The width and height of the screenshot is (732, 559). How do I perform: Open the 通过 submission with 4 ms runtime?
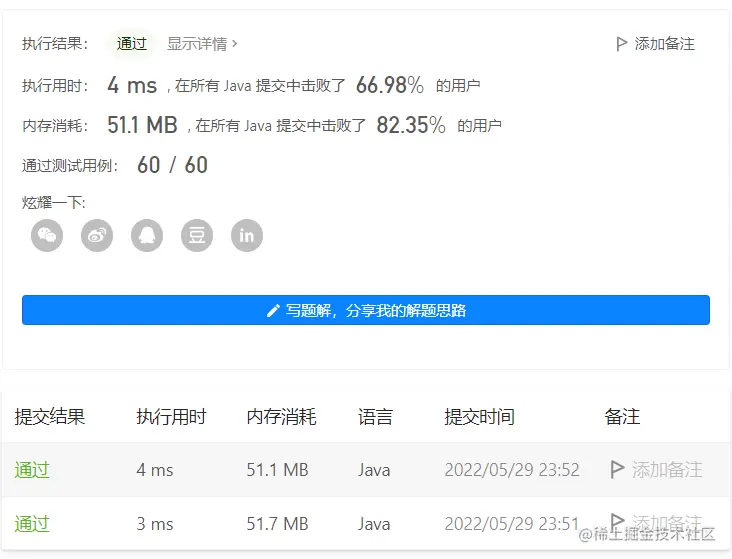[32, 470]
